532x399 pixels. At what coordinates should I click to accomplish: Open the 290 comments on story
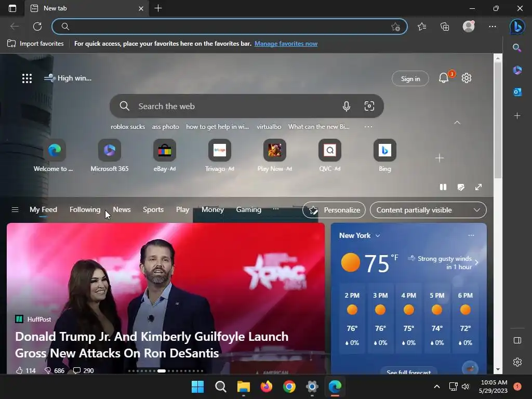tap(84, 370)
